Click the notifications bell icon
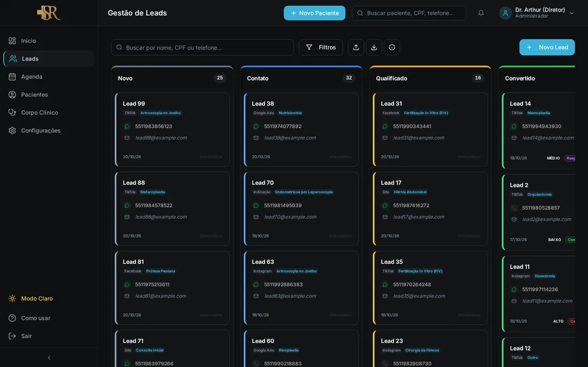 click(481, 13)
